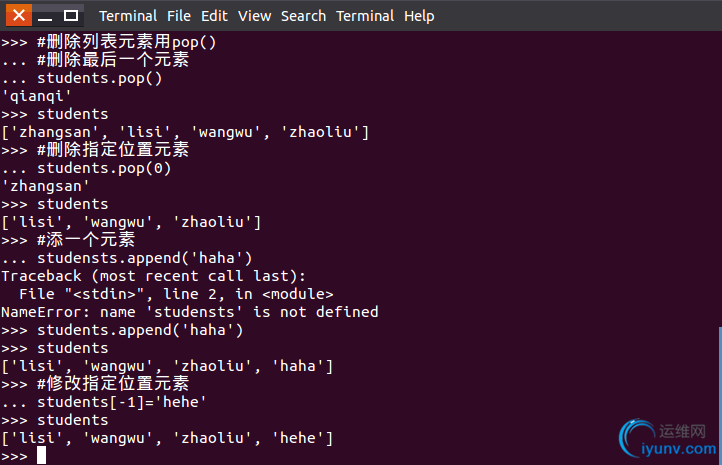
Task: Maximize the terminal window
Action: 71,16
